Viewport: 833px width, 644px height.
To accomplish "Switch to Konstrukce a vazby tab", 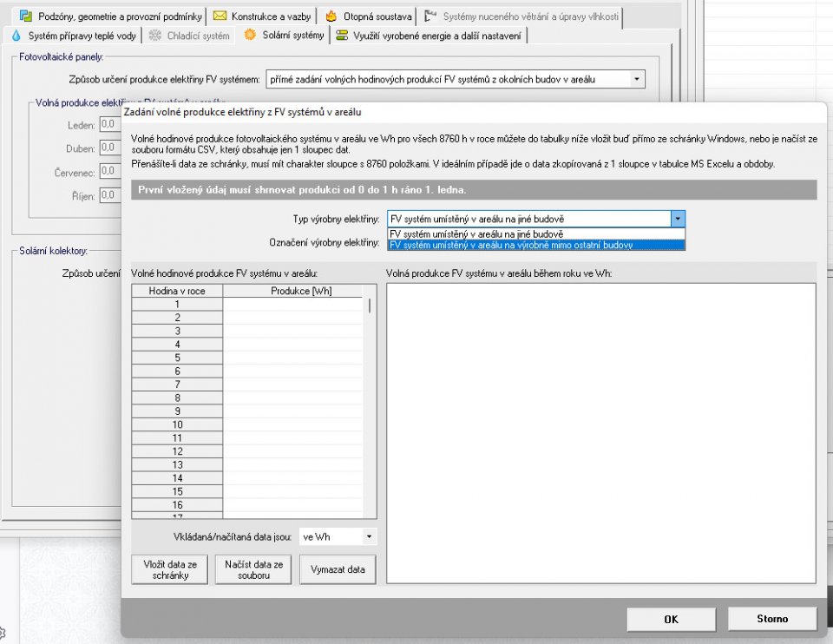I will [x=262, y=16].
